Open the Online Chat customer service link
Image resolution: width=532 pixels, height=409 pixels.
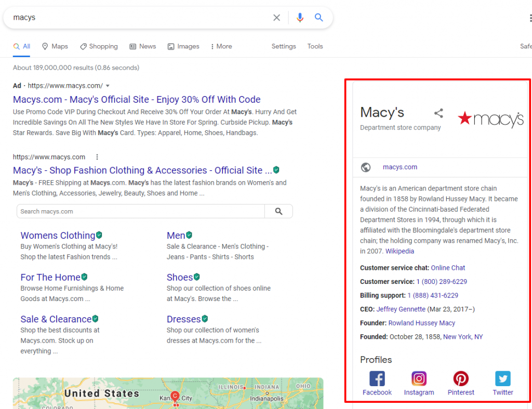(x=448, y=268)
